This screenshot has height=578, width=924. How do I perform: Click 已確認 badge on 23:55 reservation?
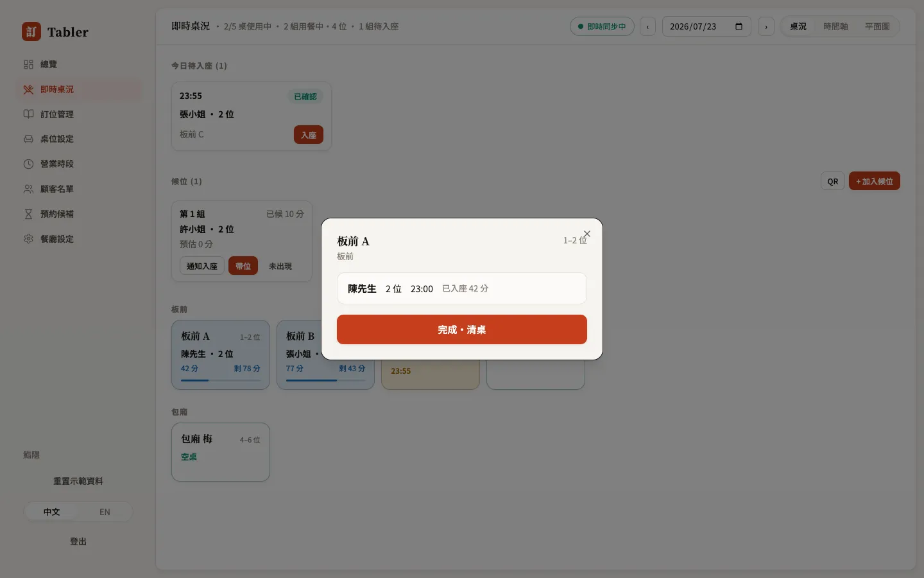305,96
